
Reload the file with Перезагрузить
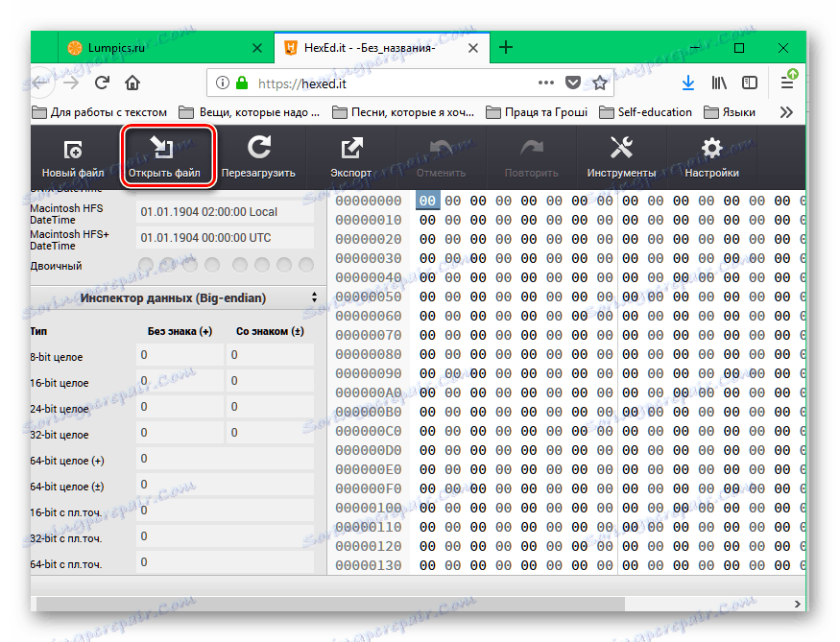(x=258, y=156)
